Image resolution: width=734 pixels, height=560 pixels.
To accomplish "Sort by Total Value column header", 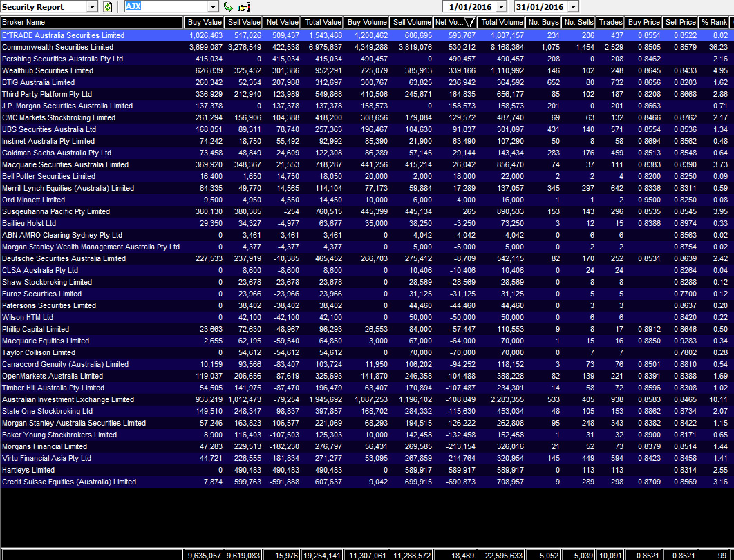I will (322, 22).
